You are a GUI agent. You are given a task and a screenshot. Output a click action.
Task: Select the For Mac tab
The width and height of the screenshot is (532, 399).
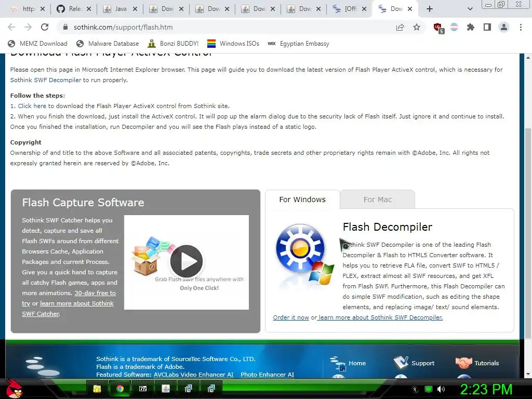(x=378, y=199)
